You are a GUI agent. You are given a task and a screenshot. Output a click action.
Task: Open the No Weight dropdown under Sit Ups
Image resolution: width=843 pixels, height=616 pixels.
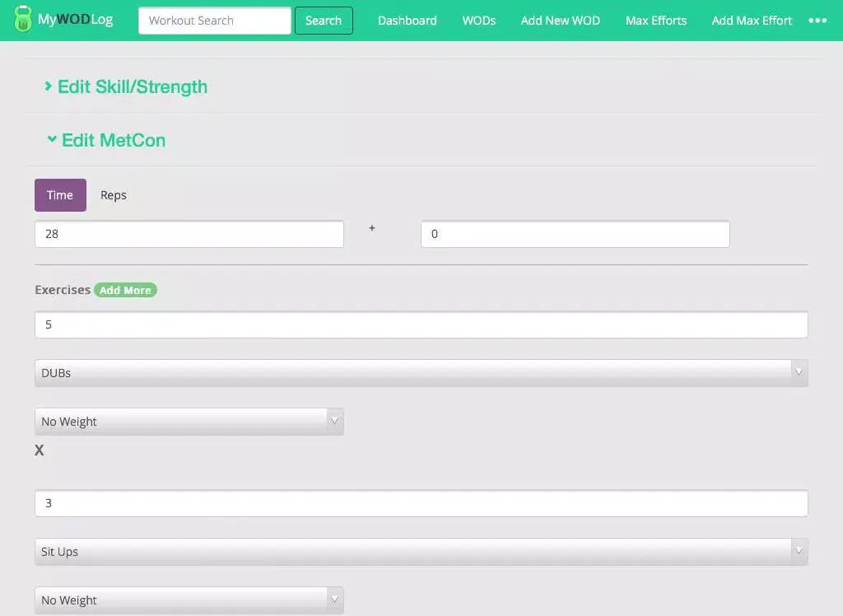(189, 600)
